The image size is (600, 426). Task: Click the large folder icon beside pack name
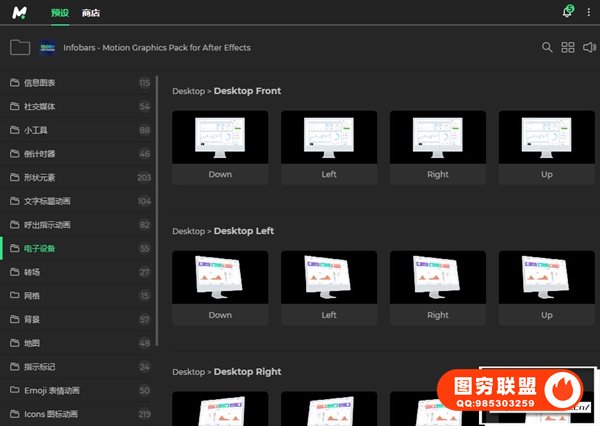coord(20,47)
